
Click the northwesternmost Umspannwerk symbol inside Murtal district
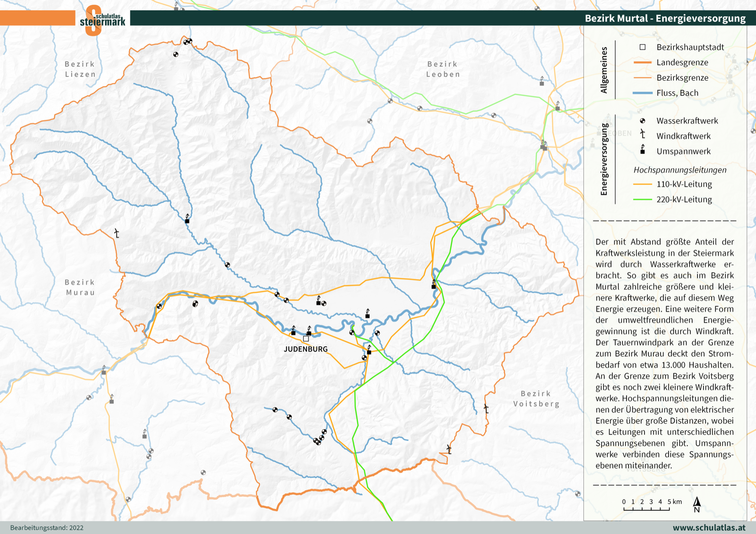click(187, 219)
